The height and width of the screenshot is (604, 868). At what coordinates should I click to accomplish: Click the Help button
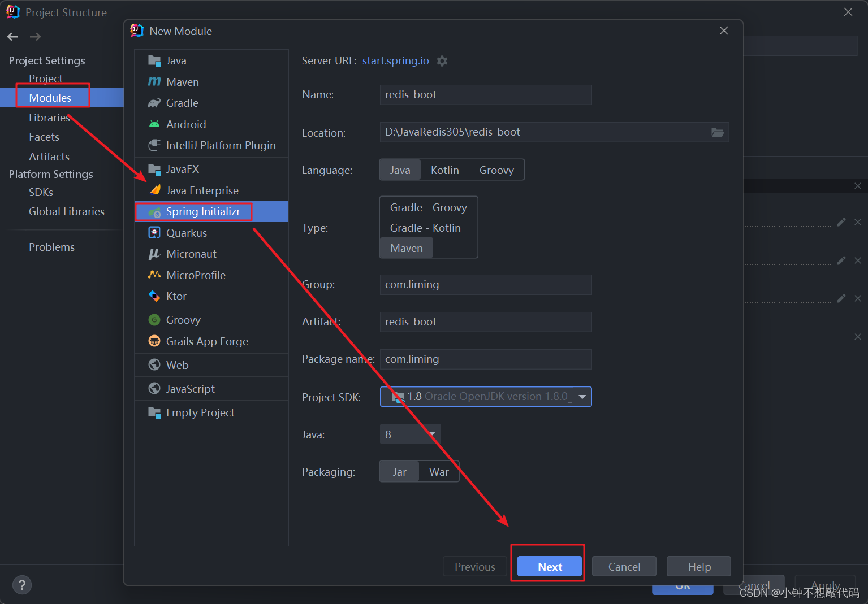(699, 567)
